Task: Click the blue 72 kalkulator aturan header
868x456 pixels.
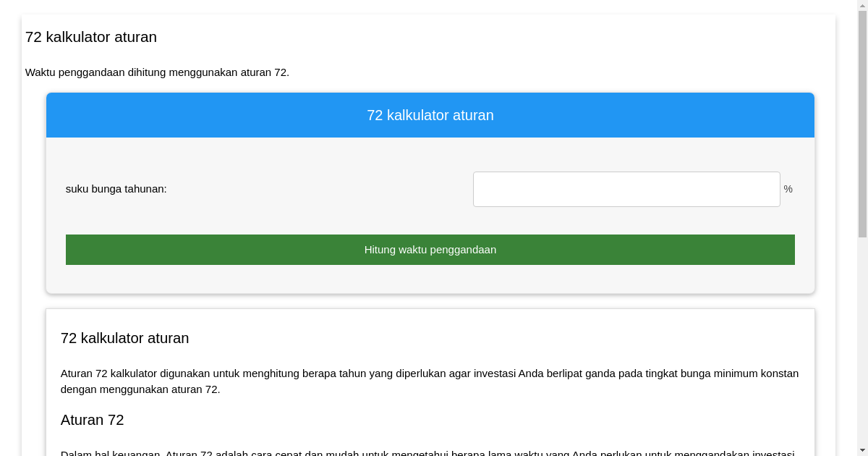Action: (x=430, y=115)
